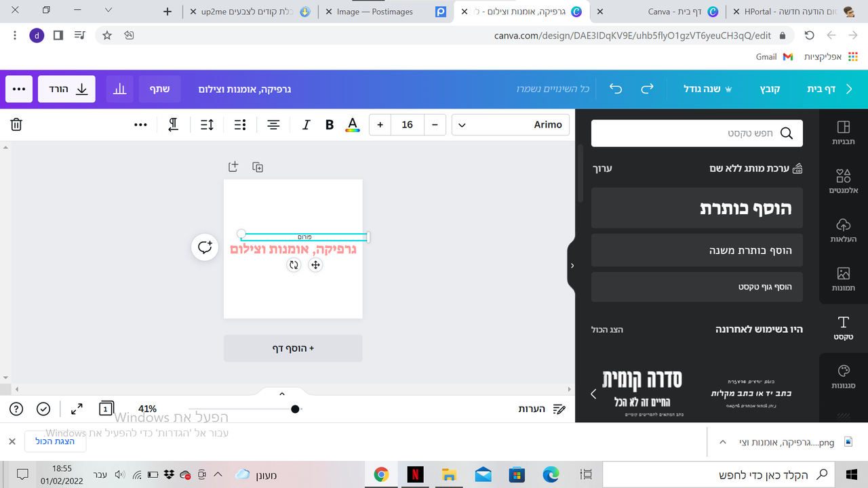
Task: Open Elements (אלמנטים) sidebar tab
Action: 844,181
